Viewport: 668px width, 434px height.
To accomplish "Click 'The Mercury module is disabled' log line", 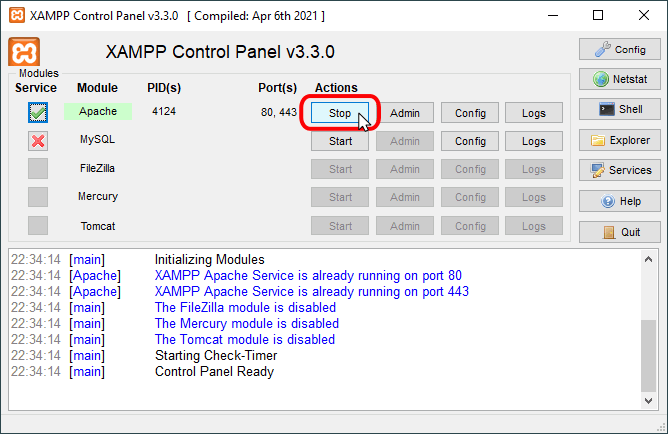I will [247, 324].
